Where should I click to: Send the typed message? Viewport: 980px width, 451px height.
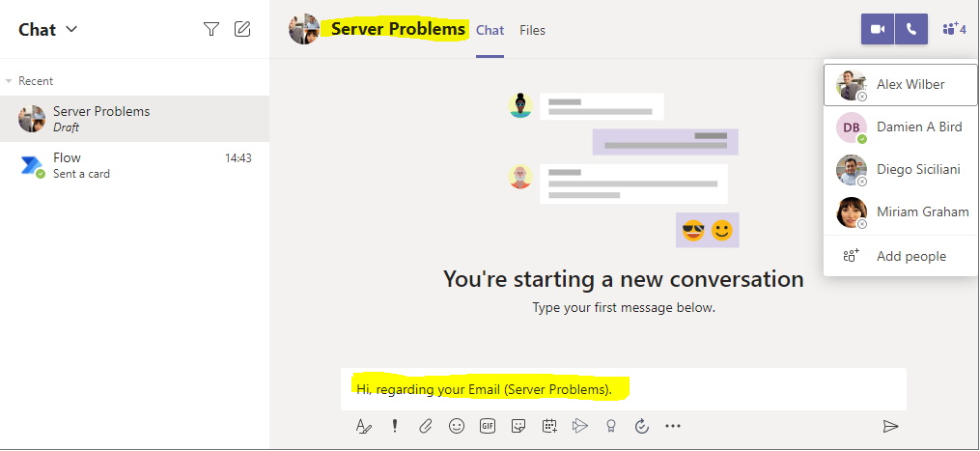tap(890, 426)
